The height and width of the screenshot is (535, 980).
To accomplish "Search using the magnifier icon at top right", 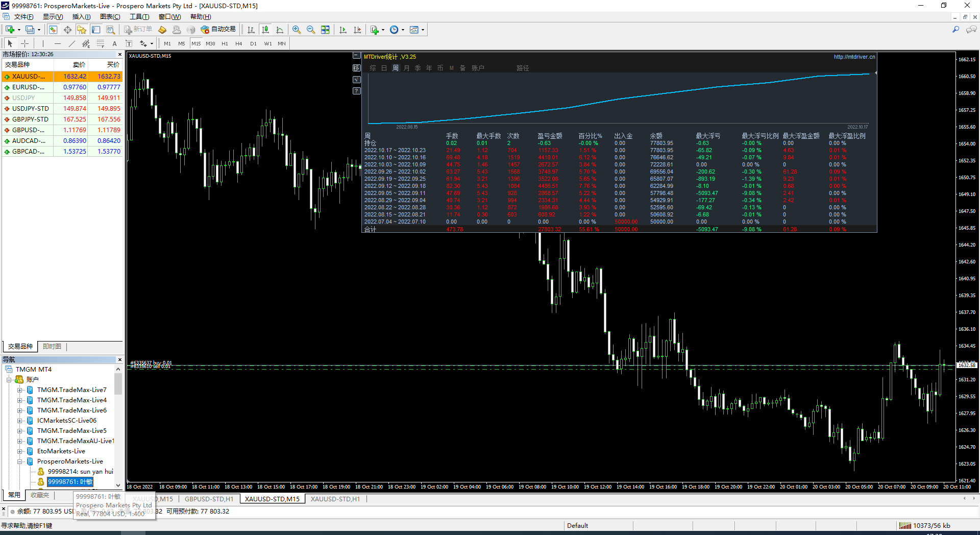I will point(955,30).
